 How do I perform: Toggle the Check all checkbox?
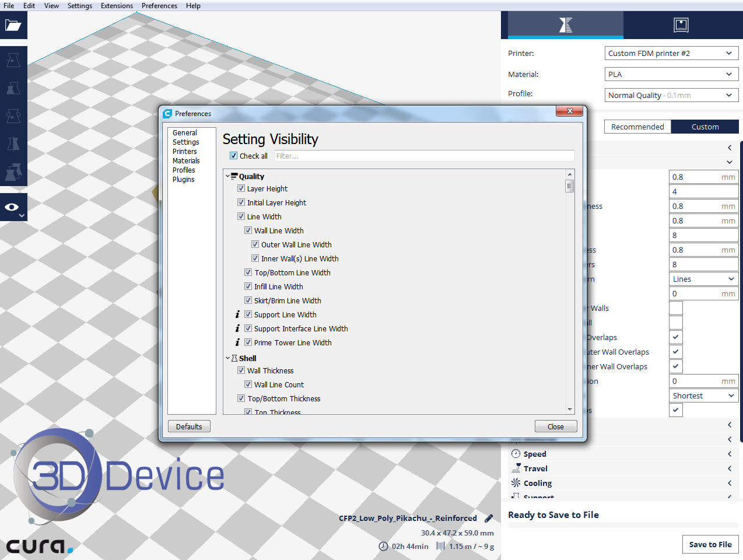[x=234, y=156]
